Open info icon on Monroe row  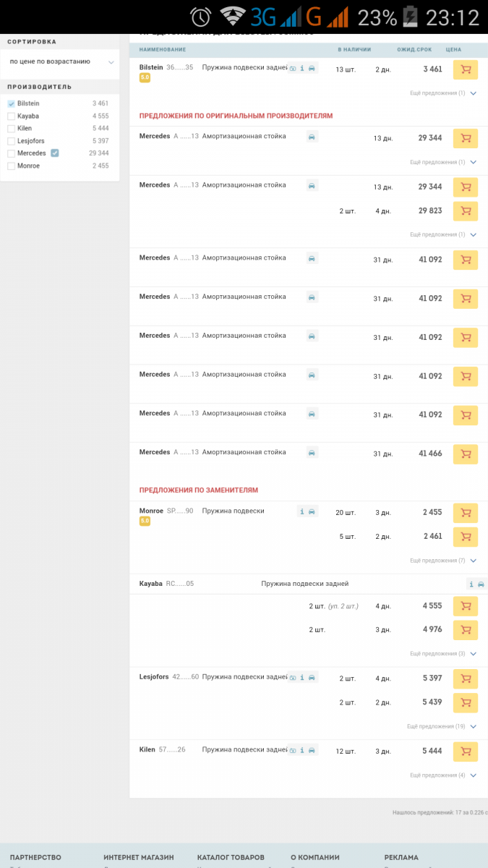click(302, 511)
